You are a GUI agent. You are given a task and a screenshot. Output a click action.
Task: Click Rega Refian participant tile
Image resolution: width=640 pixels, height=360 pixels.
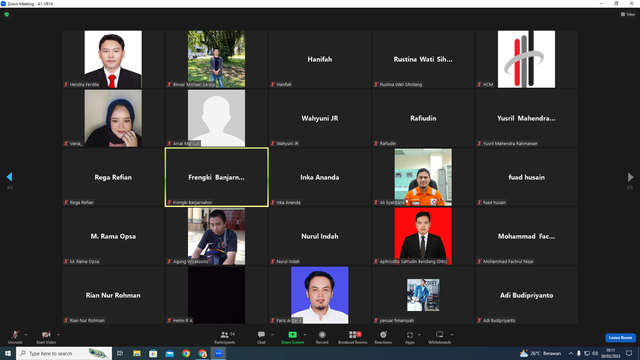coord(113,177)
